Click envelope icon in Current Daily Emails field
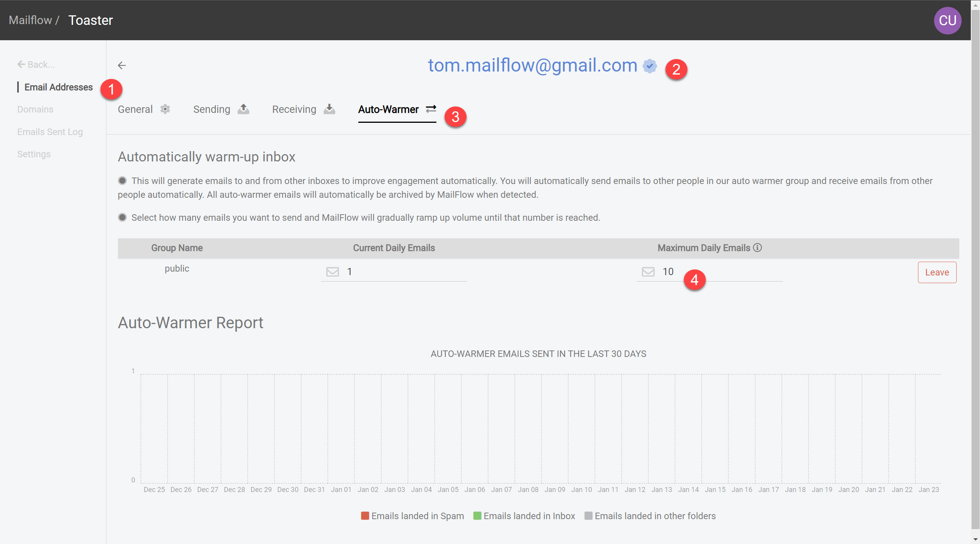The width and height of the screenshot is (980, 544). (x=332, y=272)
